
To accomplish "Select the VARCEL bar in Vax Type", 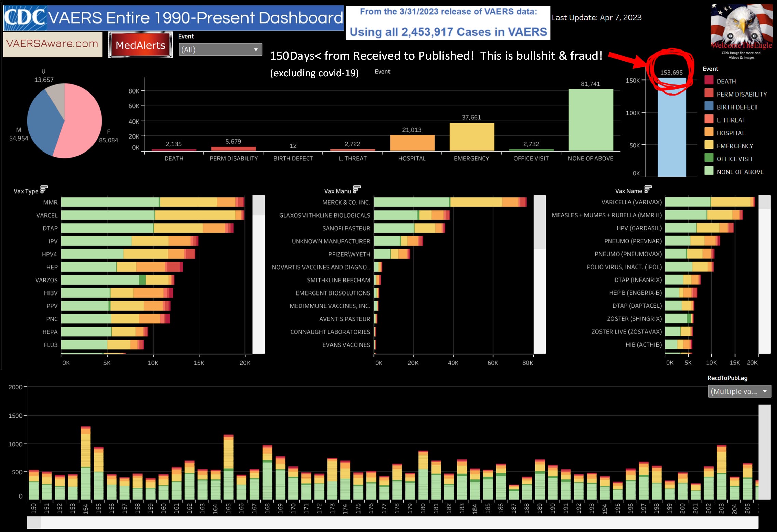I will (x=153, y=215).
